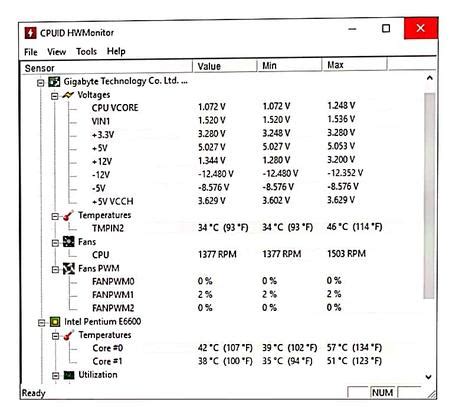Minimize the HWMonitor window
The height and width of the screenshot is (412, 459).
click(352, 29)
